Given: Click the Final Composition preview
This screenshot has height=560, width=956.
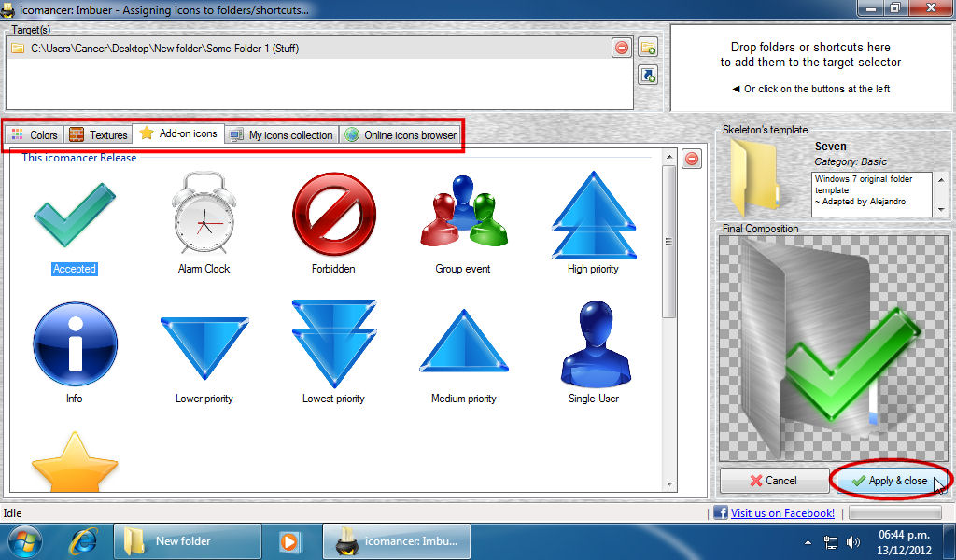Looking at the screenshot, I should [833, 348].
